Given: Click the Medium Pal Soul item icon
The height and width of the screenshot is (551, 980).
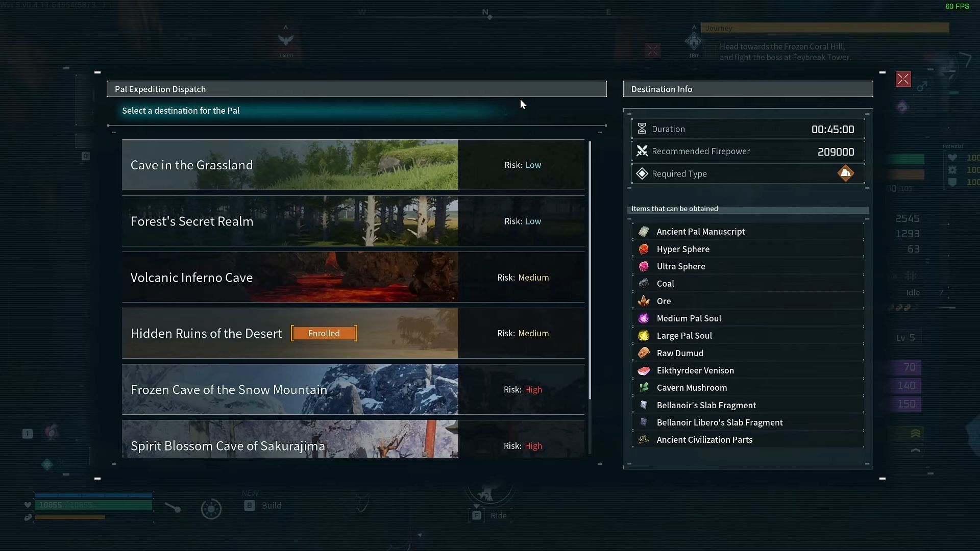Looking at the screenshot, I should (644, 317).
